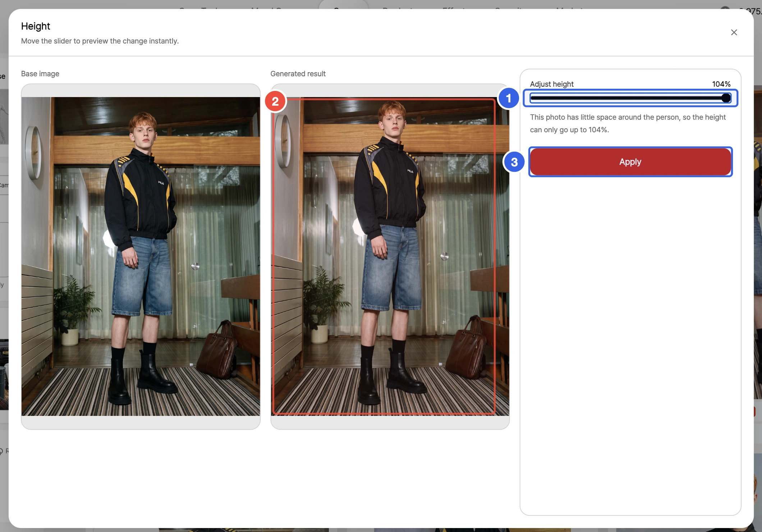Close the Height dialog
The image size is (762, 532).
(734, 32)
